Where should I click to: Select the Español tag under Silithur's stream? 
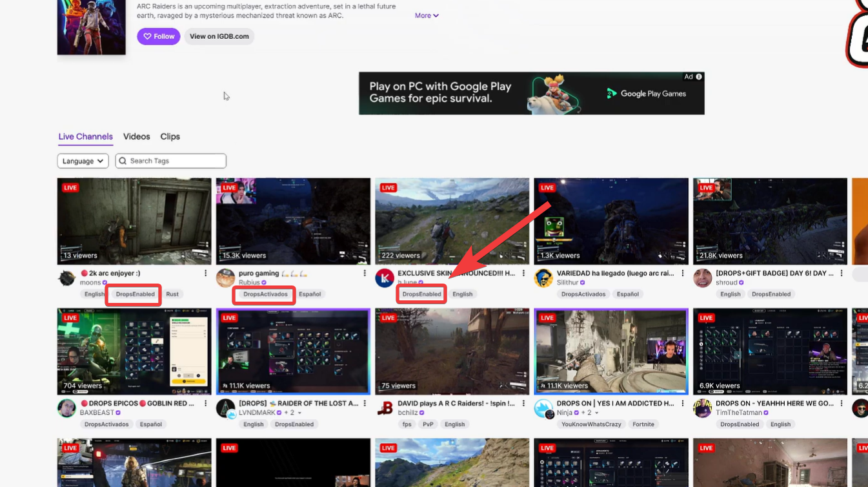[x=628, y=294]
